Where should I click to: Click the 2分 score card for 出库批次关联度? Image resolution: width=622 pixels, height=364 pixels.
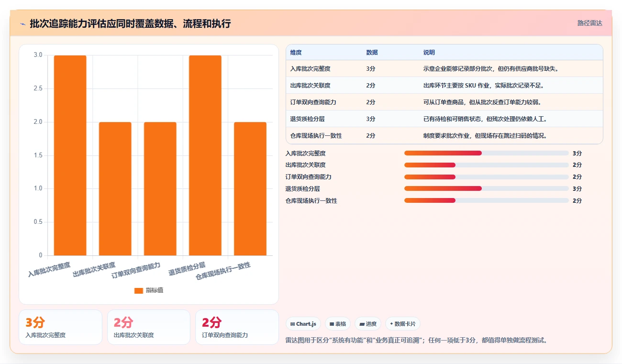tap(149, 327)
